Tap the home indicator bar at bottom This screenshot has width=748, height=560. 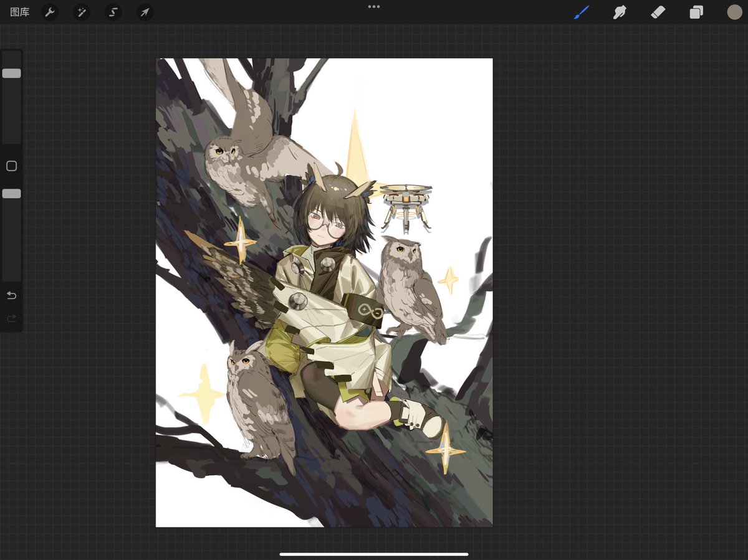(x=374, y=554)
